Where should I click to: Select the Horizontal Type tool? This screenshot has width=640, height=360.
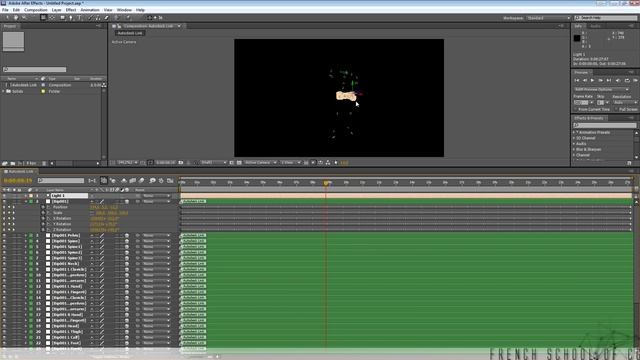click(x=80, y=18)
